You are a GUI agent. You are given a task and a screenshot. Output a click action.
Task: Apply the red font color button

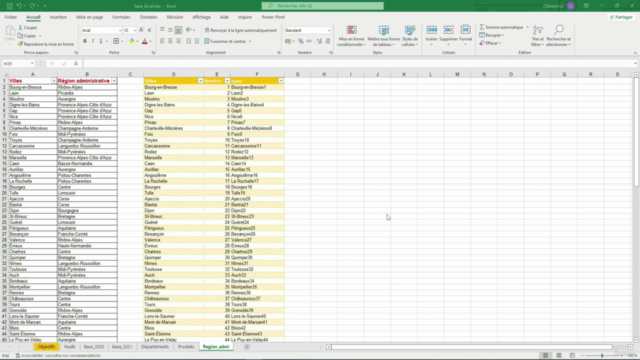tap(144, 41)
